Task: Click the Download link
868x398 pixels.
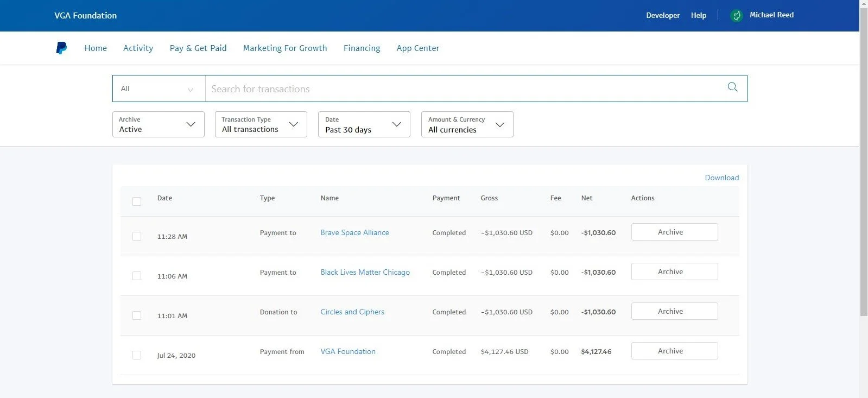Action: 722,178
